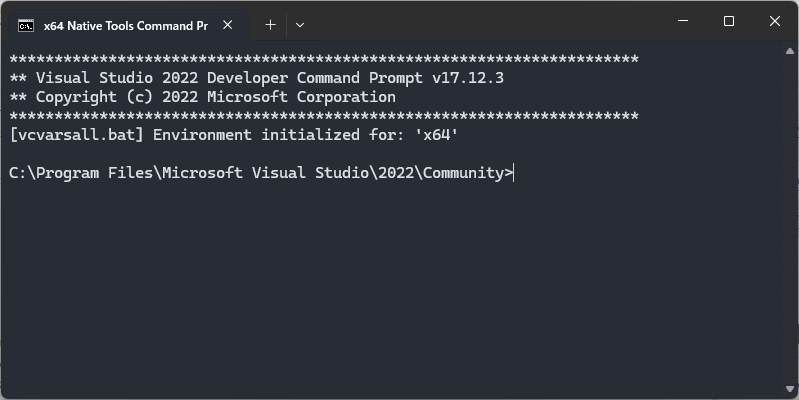
Task: Click the 'x64' text in the output
Action: [437, 135]
